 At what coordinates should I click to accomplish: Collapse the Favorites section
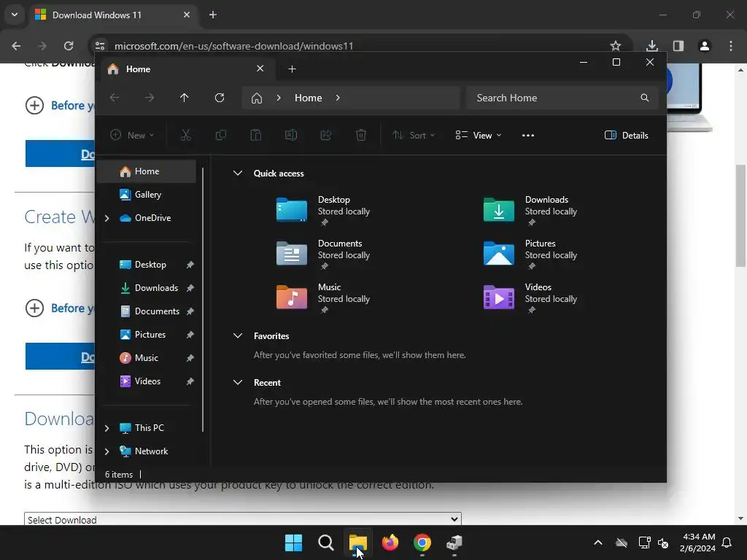238,335
